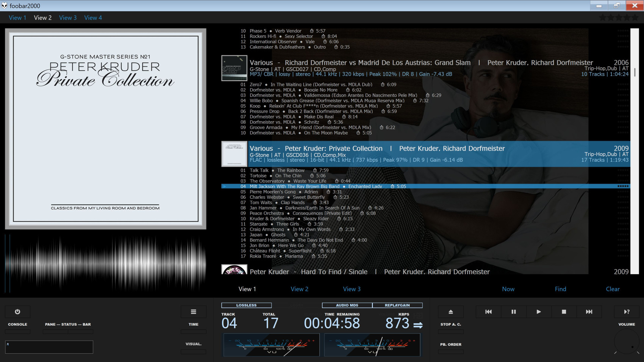Open the hamburger menu button
The image size is (644, 362).
coord(193,312)
